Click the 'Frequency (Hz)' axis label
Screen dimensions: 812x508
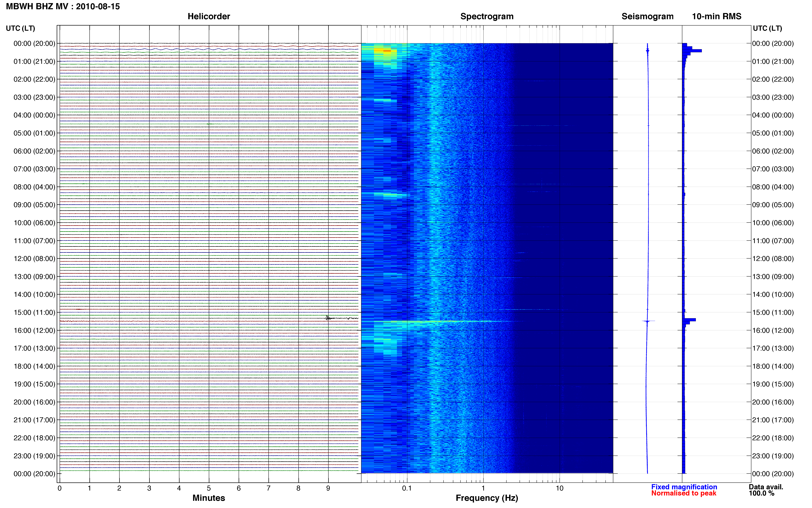point(487,498)
